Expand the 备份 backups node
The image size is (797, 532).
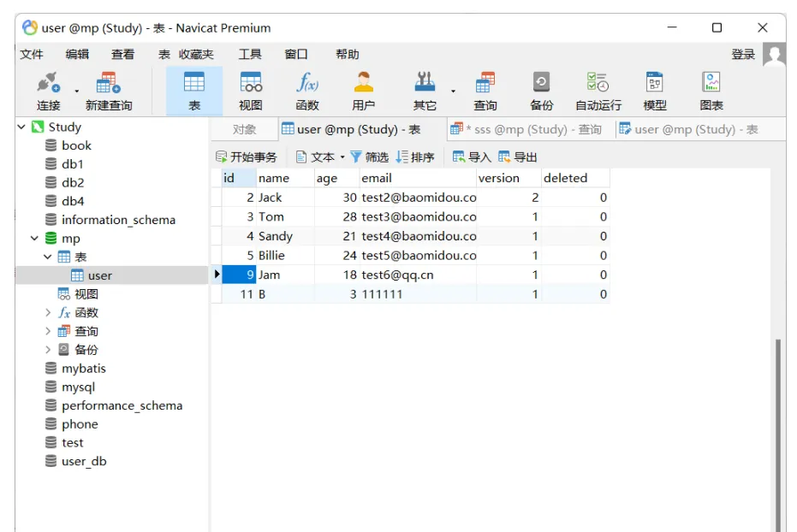click(x=48, y=350)
